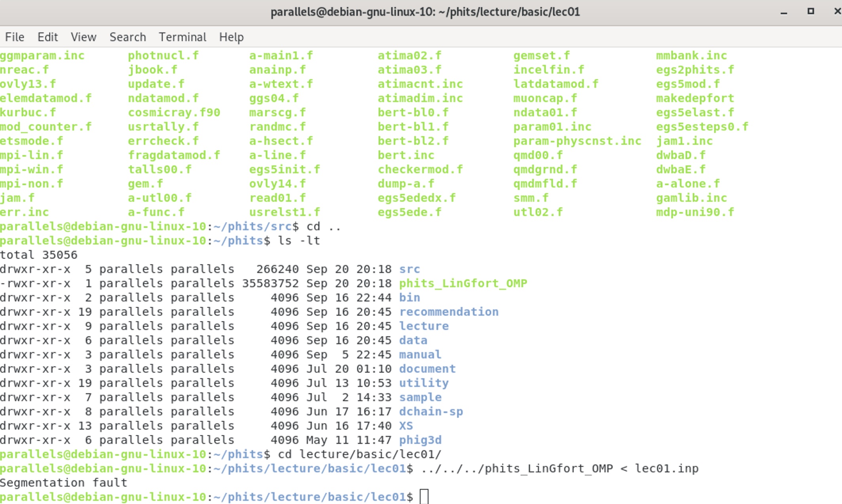
Task: Select the XS directory name
Action: [x=406, y=425]
